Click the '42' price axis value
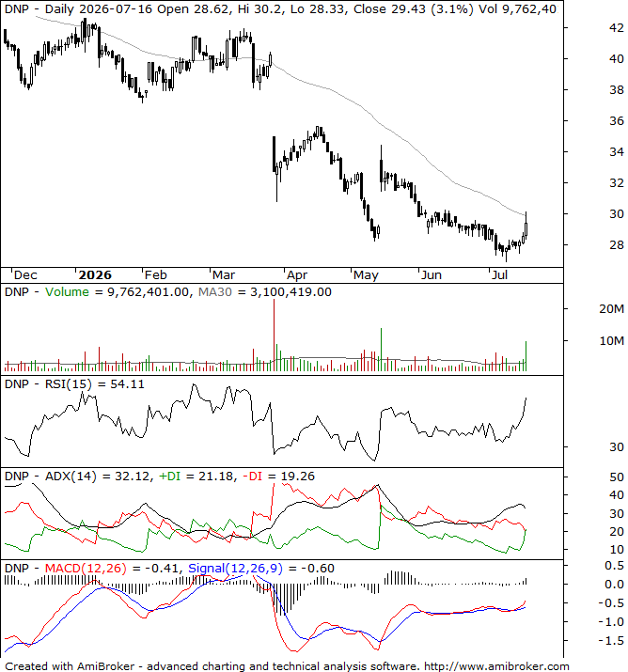628x672 pixels. [x=617, y=28]
